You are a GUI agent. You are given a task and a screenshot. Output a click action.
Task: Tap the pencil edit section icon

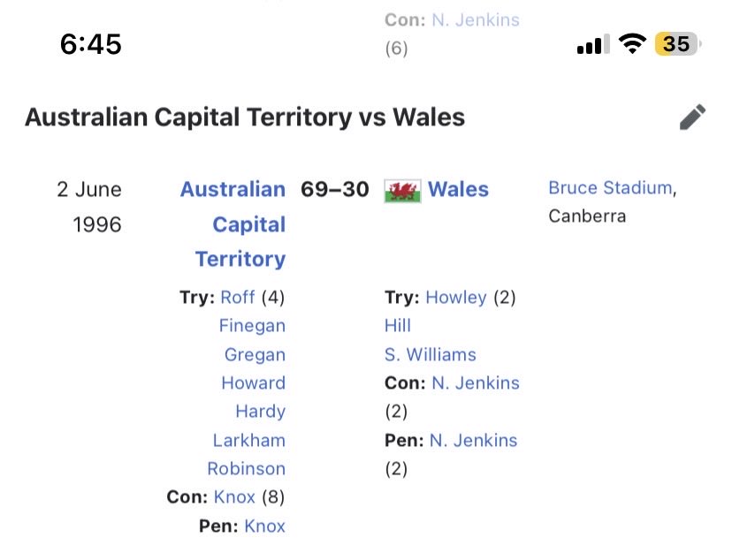coord(693,117)
